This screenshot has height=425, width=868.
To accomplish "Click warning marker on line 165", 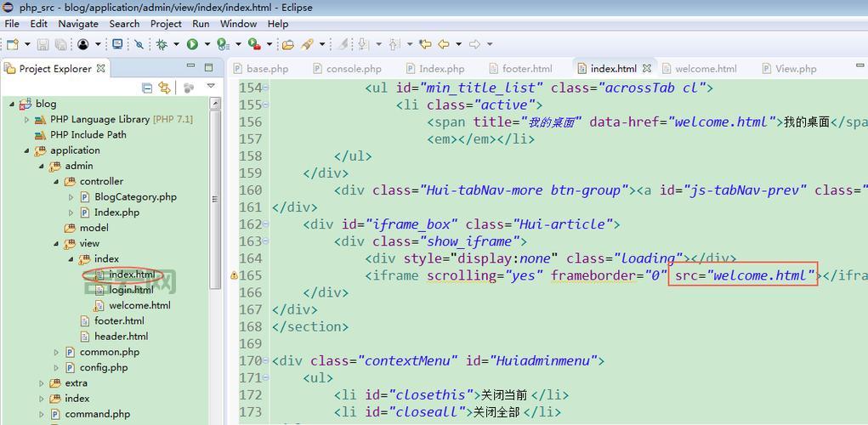I will click(x=234, y=275).
